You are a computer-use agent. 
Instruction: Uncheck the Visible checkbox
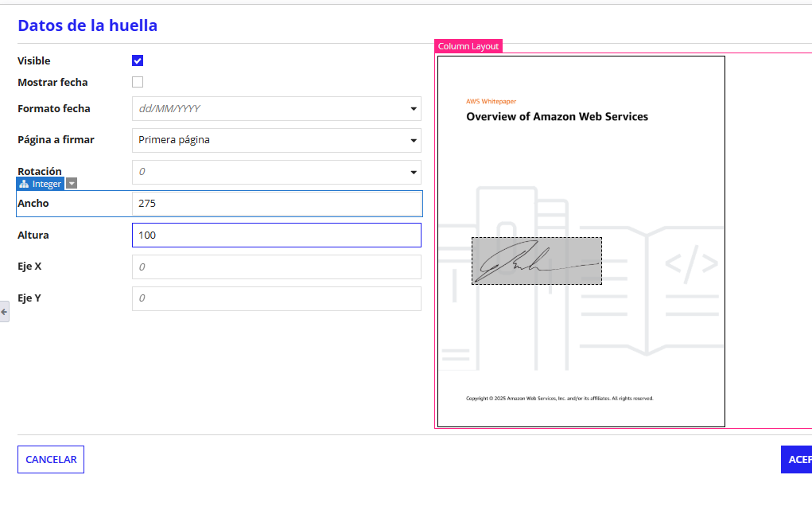(138, 60)
